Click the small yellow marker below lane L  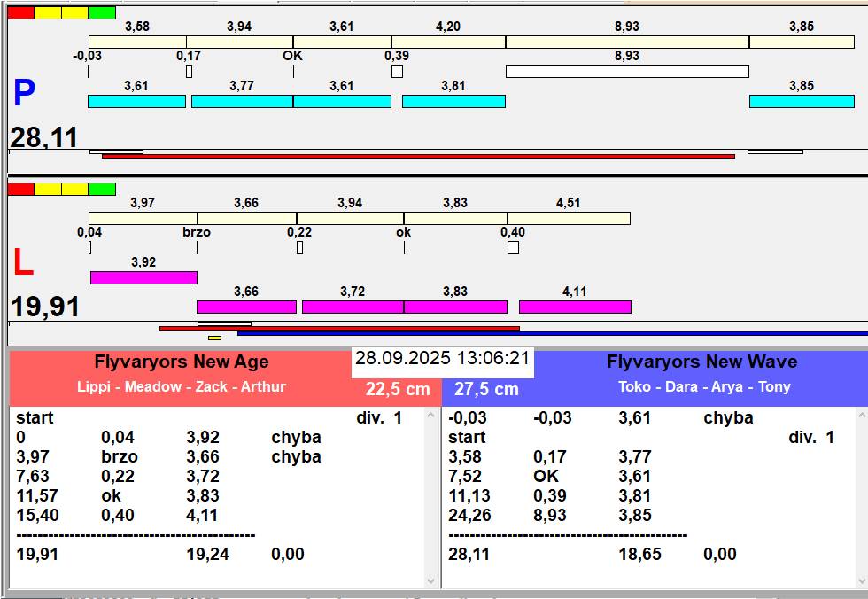pyautogui.click(x=214, y=338)
